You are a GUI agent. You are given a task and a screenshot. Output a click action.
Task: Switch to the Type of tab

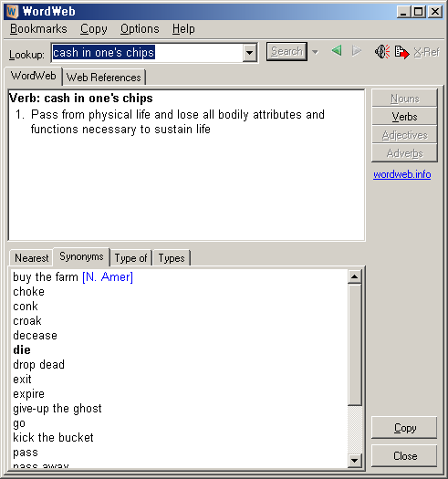130,258
